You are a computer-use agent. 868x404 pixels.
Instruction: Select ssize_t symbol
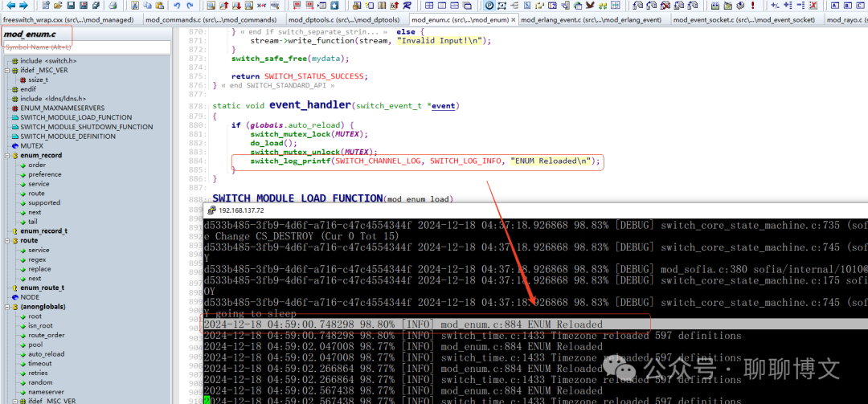click(39, 80)
